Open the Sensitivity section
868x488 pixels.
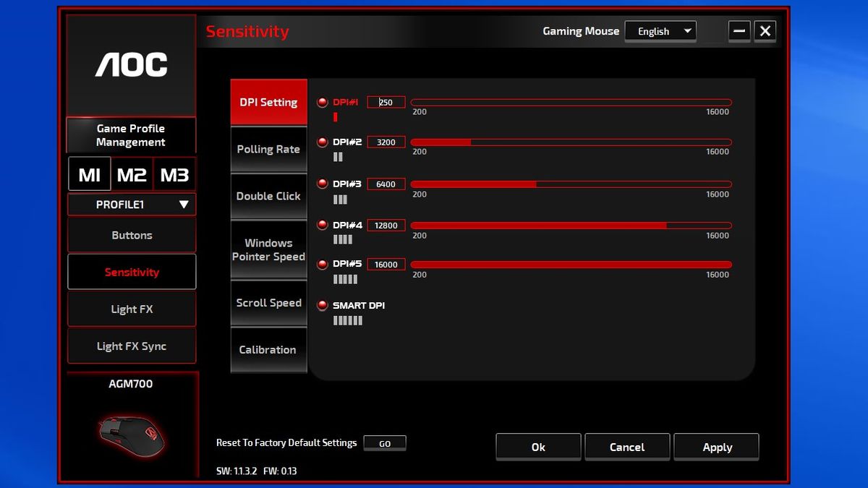pyautogui.click(x=132, y=272)
